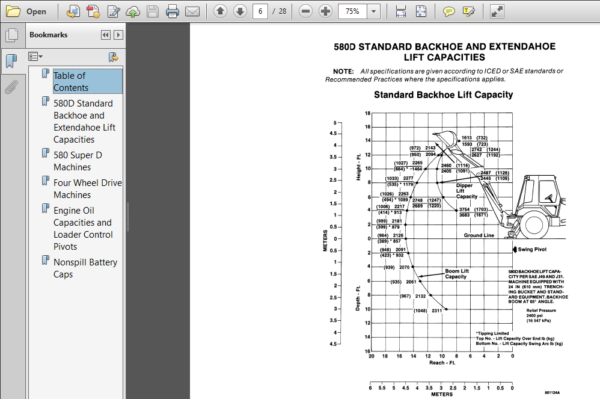Click the Open folder icon
Screen dimensions: 600x399
click(13, 11)
